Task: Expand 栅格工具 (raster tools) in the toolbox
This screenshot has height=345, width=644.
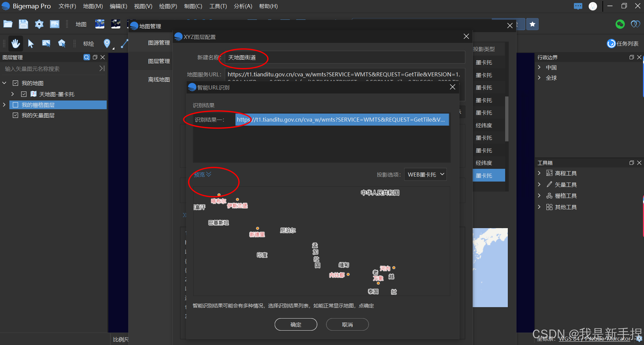Action: (539, 196)
